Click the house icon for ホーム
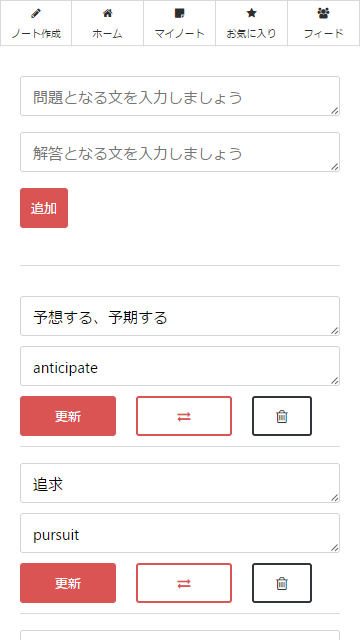 [x=107, y=13]
